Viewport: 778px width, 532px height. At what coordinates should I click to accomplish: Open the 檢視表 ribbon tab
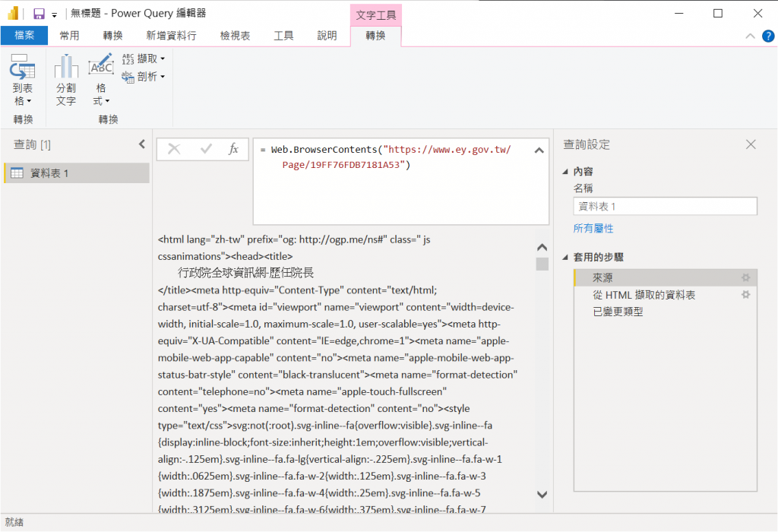[236, 35]
